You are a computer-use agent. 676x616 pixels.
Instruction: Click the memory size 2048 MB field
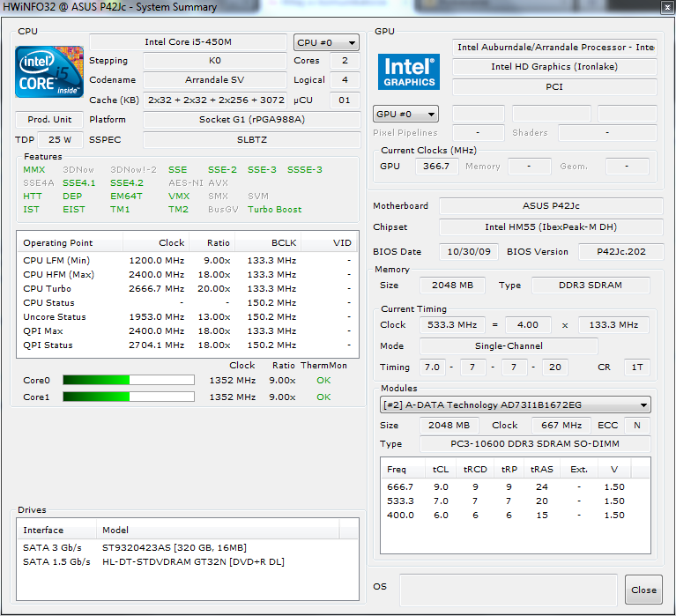[452, 286]
